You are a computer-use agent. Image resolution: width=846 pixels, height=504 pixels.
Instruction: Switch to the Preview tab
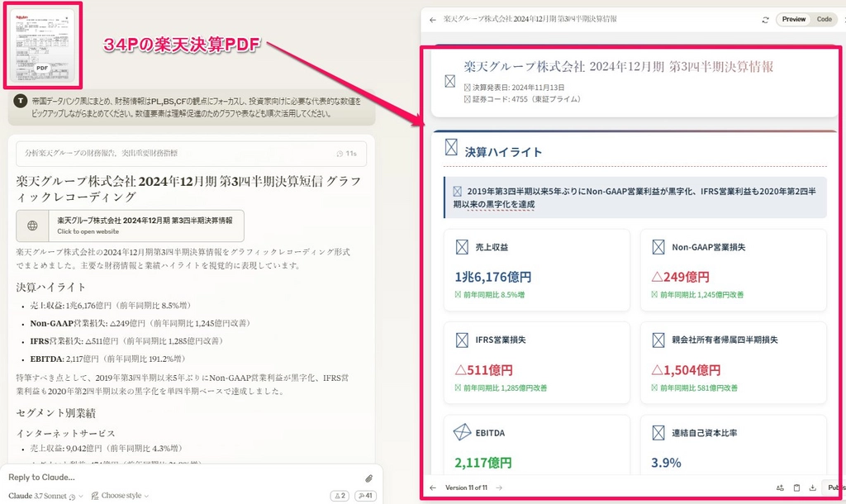794,20
